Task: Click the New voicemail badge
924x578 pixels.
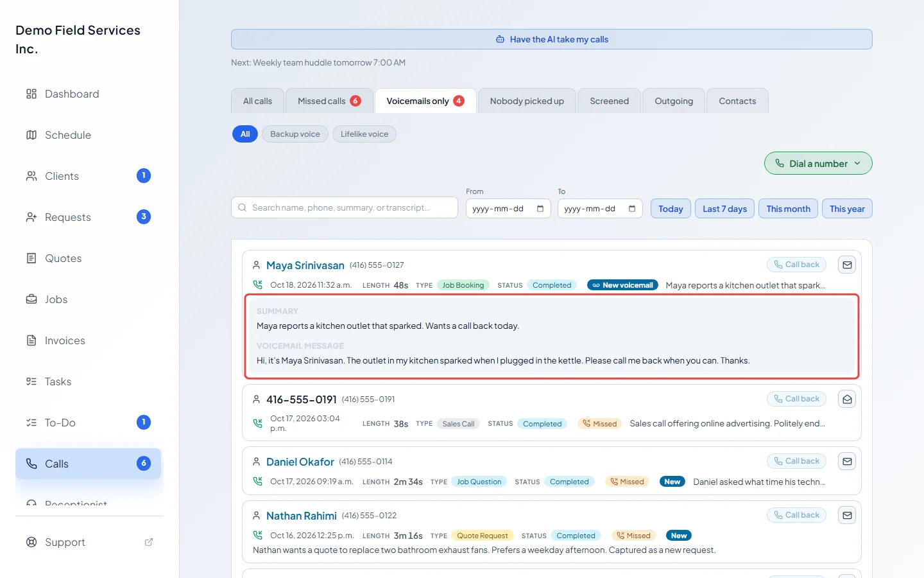Action: click(x=622, y=285)
